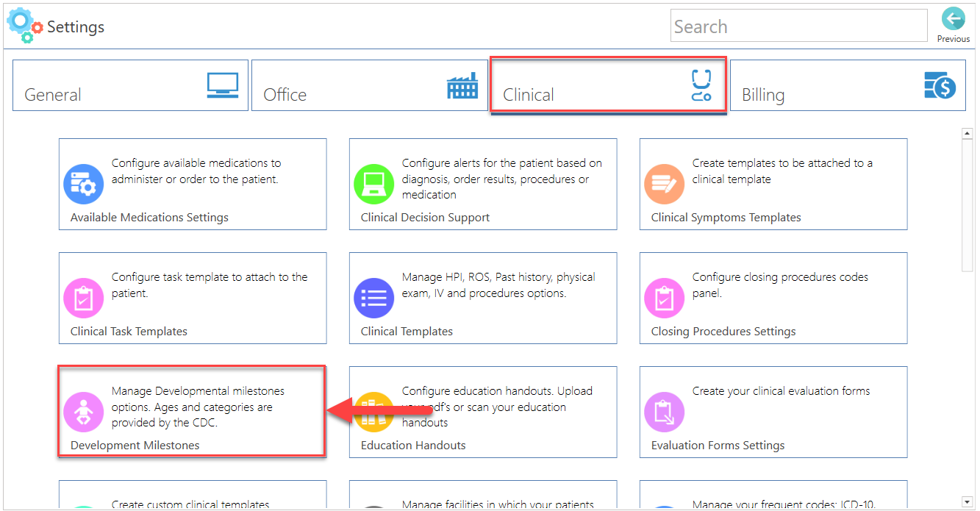Screen dimensions: 980x511
Task: Click Clinical Task Templates pink clipboard icon
Action: click(83, 298)
